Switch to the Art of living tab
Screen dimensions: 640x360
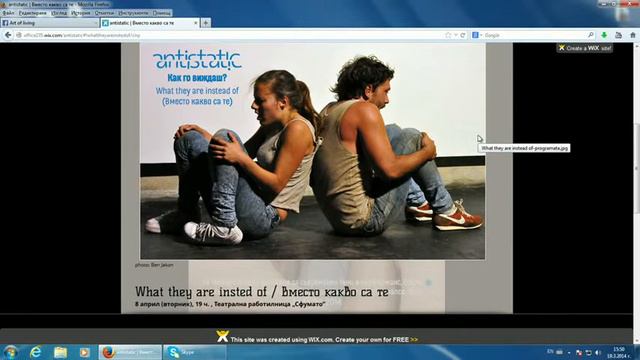point(49,23)
